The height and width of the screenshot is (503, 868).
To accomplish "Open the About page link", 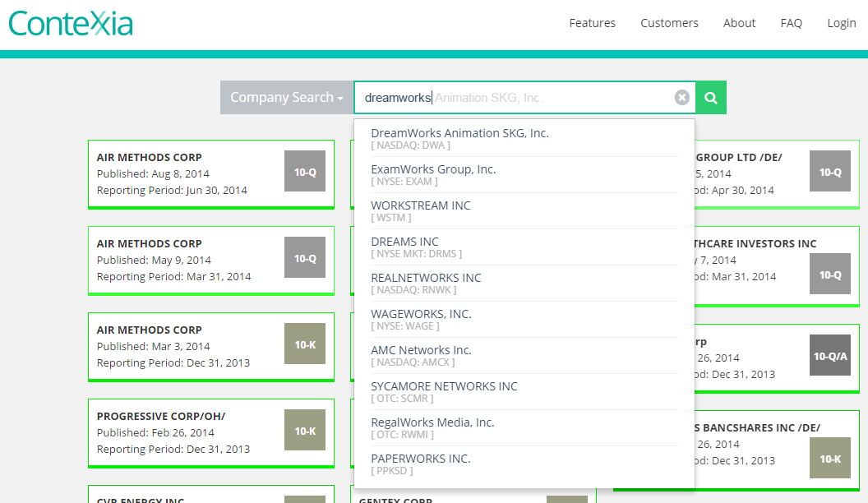I will 739,23.
